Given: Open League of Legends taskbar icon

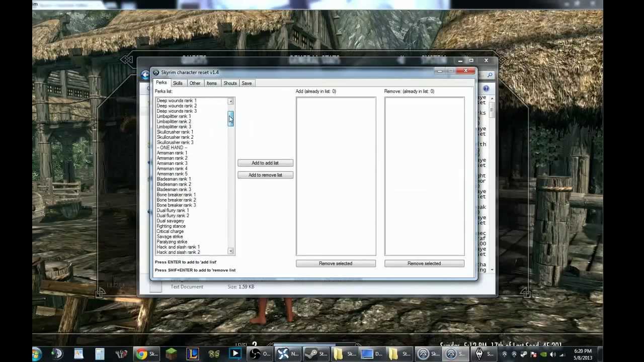Looking at the screenshot, I should pyautogui.click(x=193, y=354).
